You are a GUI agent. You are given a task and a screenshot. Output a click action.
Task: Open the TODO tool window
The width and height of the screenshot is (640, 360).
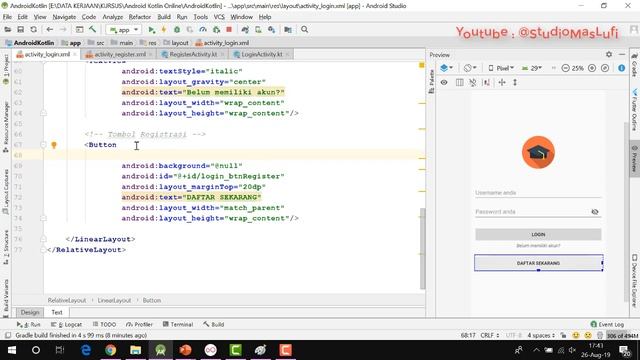click(104, 324)
